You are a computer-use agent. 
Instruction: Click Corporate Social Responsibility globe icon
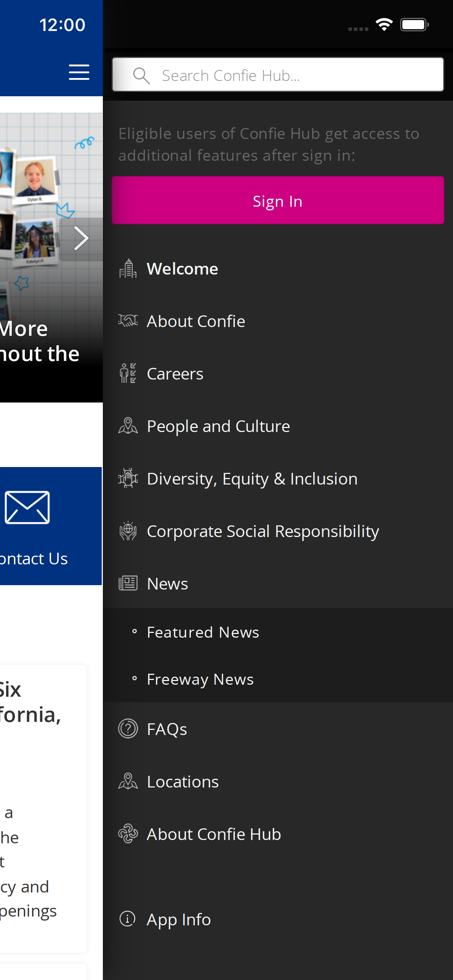point(128,531)
